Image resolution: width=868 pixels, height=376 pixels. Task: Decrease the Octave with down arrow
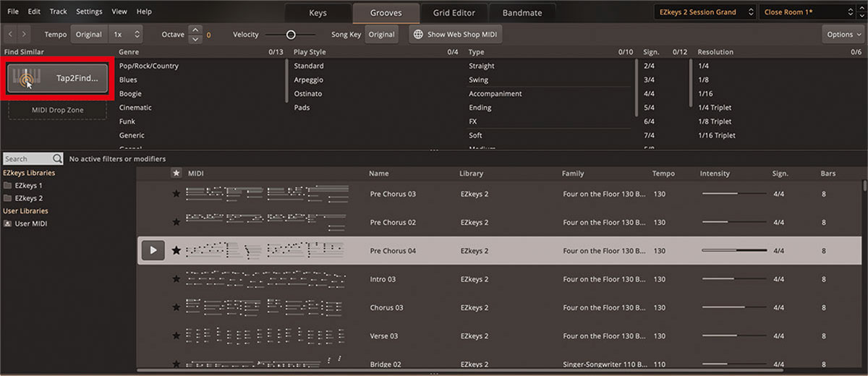coord(195,39)
